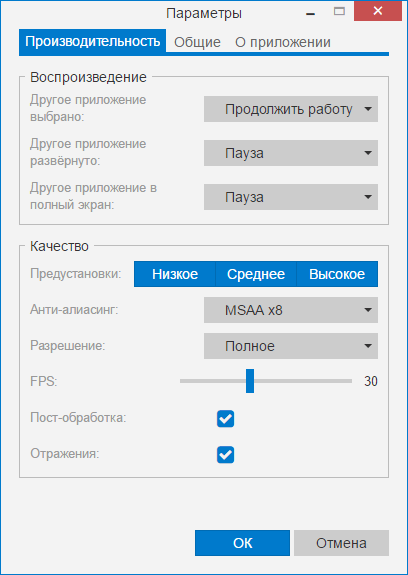Select the Низкое quality preset
Screen dimensions: 408x575
pos(175,274)
